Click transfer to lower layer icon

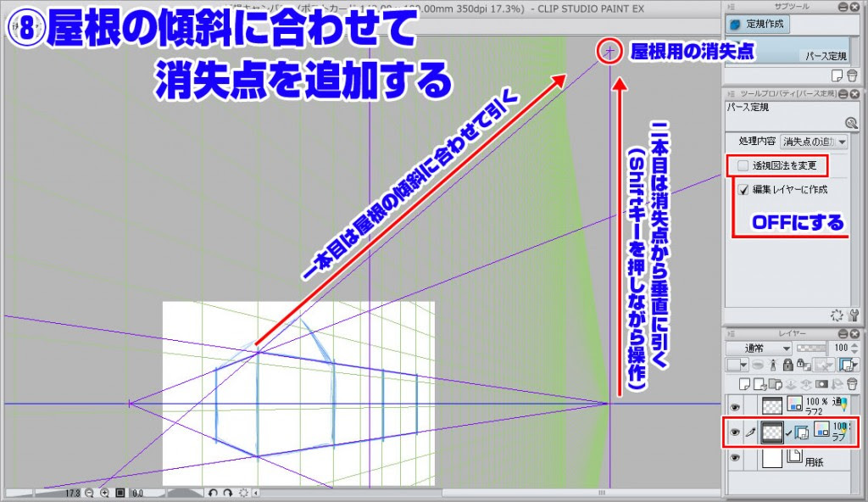pyautogui.click(x=791, y=384)
